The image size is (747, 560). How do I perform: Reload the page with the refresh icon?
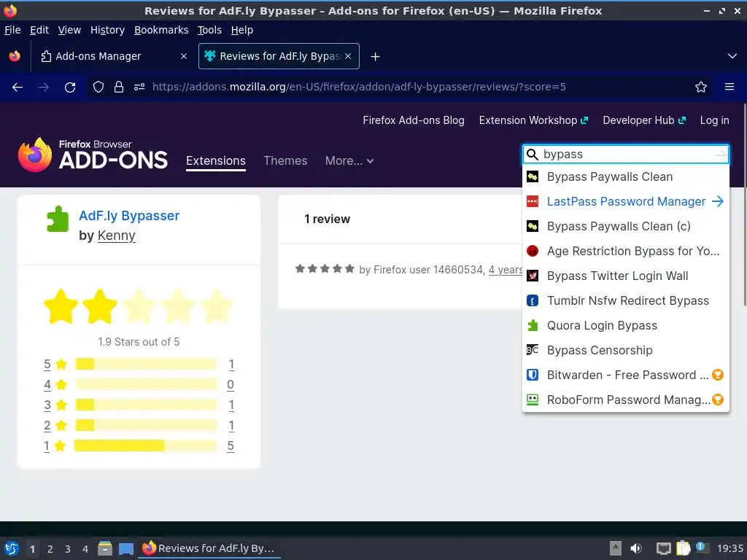pos(70,87)
